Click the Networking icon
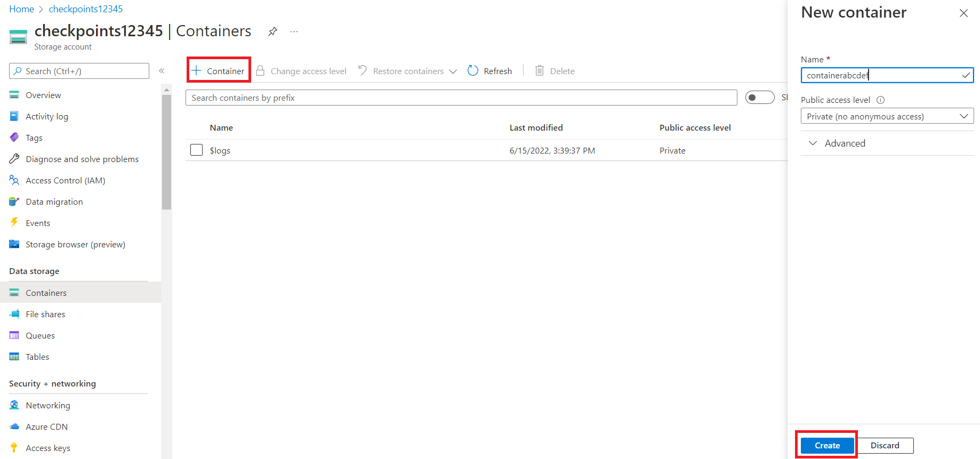This screenshot has height=459, width=980. 14,405
